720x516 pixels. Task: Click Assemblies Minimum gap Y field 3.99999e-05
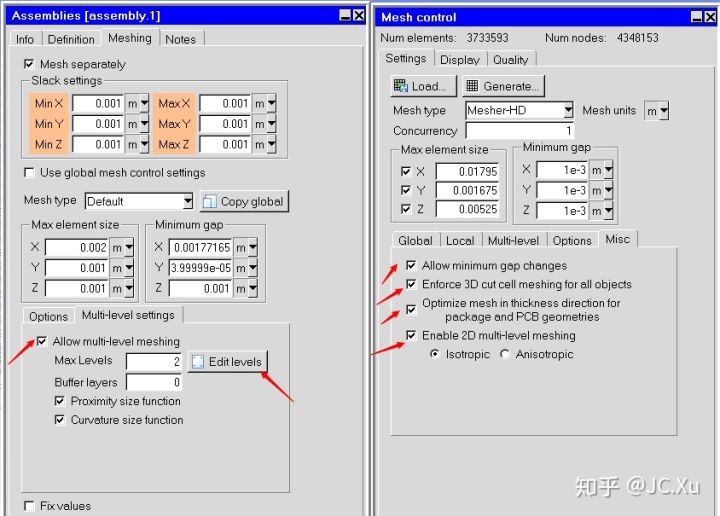pos(201,268)
